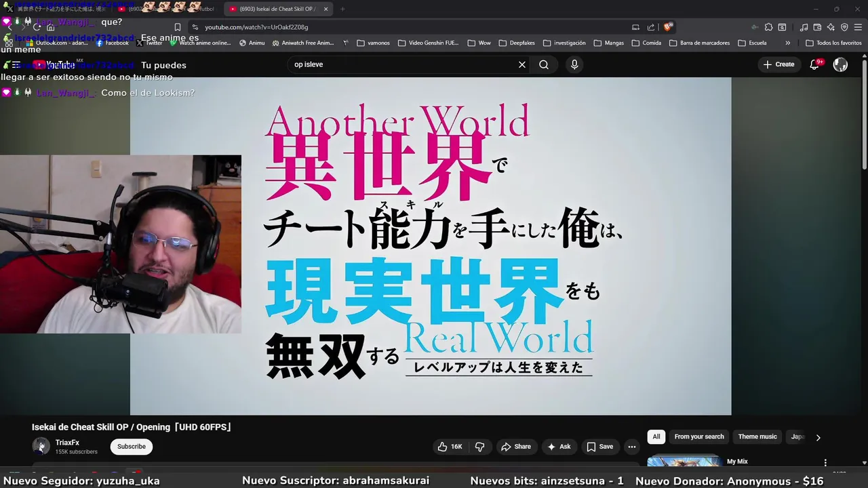Select the From your search chip
Viewport: 868px width, 488px height.
point(699,437)
